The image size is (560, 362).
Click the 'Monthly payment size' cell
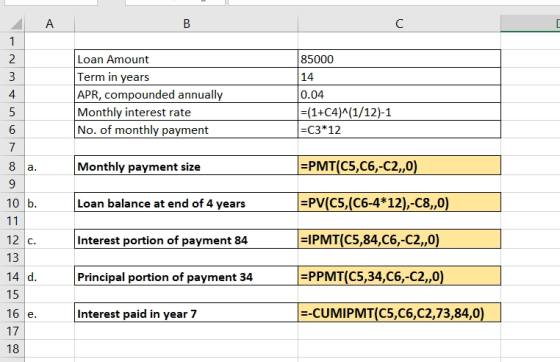click(186, 166)
